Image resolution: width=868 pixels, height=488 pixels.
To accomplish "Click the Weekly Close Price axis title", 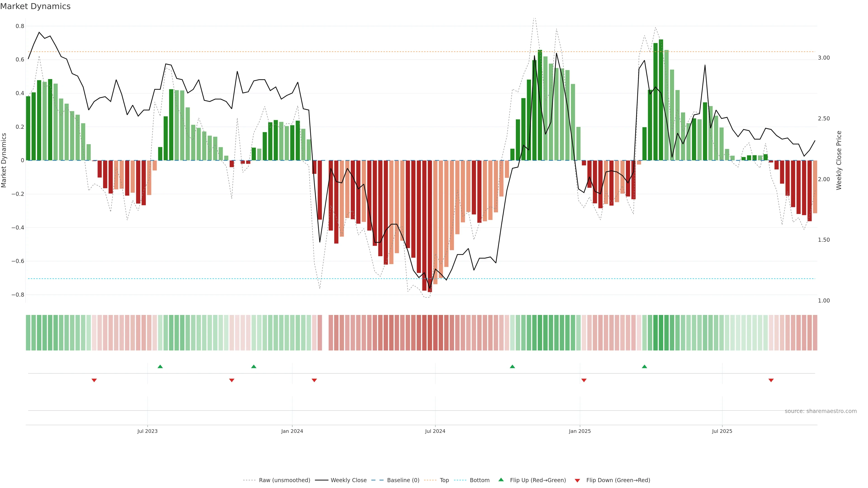I will click(839, 160).
